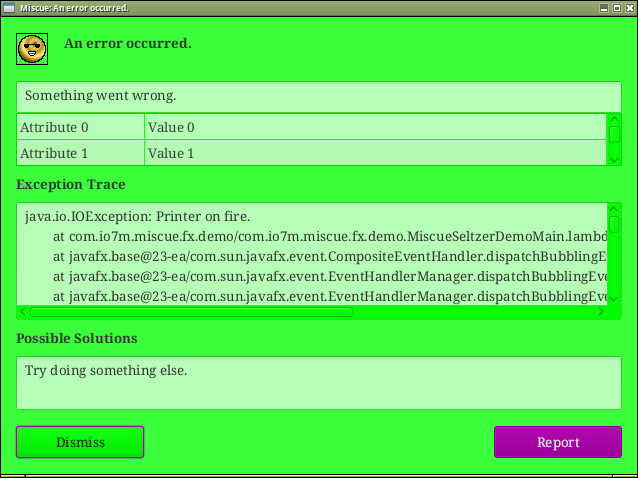The height and width of the screenshot is (478, 638).
Task: Click the CompositeEventHandler stack trace line
Action: [330, 256]
